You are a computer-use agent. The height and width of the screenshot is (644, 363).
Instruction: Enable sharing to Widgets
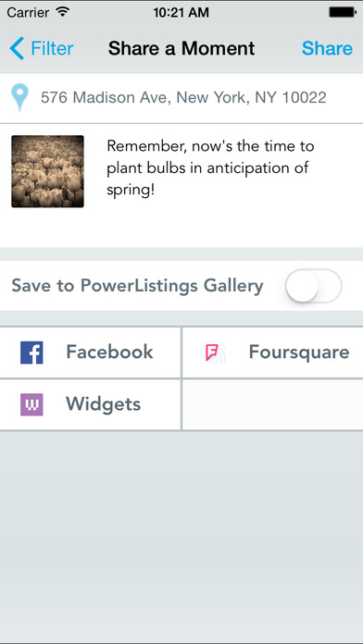click(90, 404)
